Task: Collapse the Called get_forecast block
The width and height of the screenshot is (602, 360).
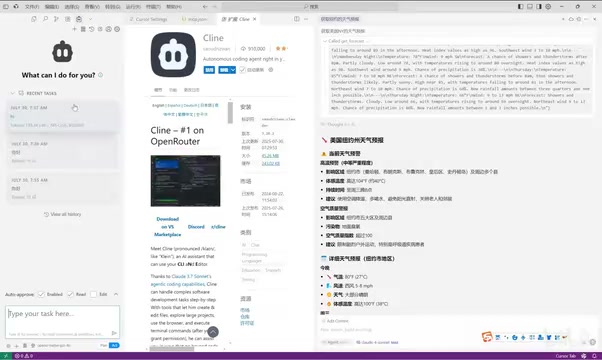Action: pos(325,41)
